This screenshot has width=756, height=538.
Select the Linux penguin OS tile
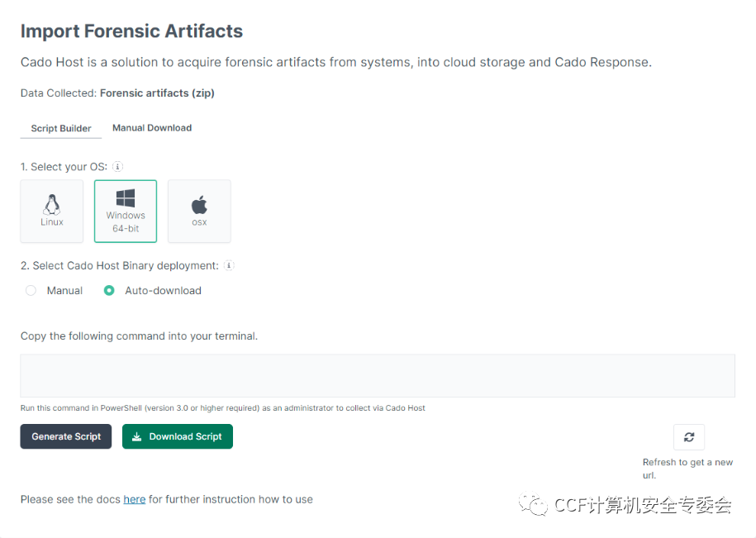click(52, 211)
